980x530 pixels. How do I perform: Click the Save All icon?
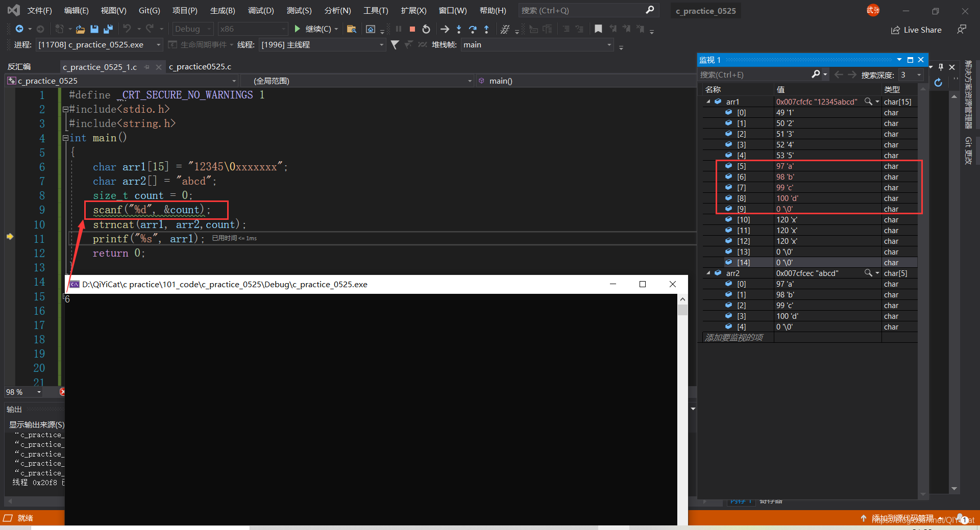108,29
